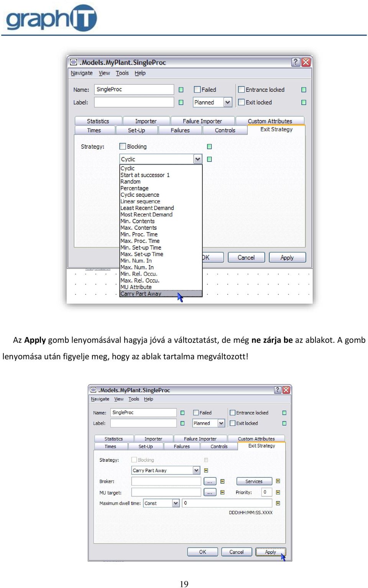This screenshot has height=588, width=368.
Task: Click the Maximum dwell time value field
Action: point(227,503)
